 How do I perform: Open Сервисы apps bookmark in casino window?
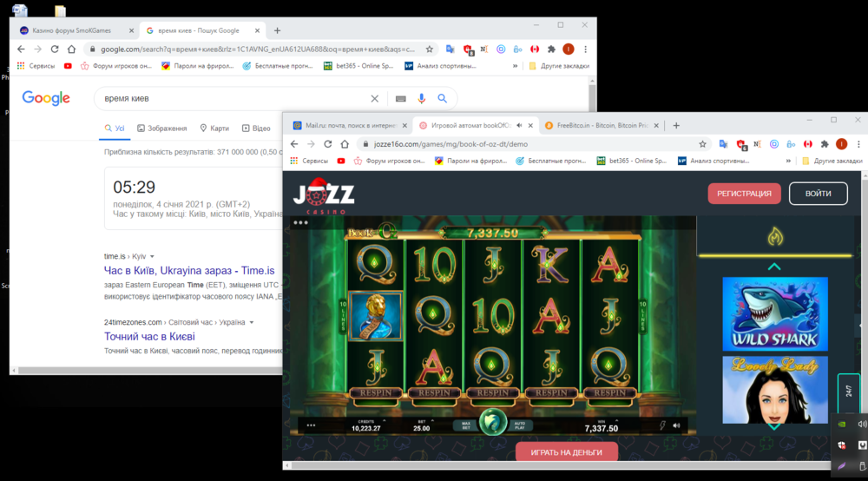click(310, 161)
